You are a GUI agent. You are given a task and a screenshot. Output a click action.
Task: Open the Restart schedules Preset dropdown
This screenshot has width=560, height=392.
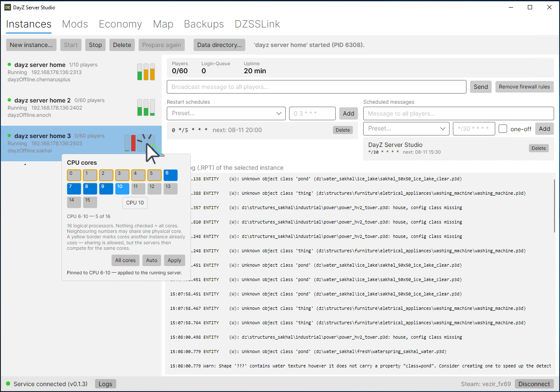click(x=226, y=113)
